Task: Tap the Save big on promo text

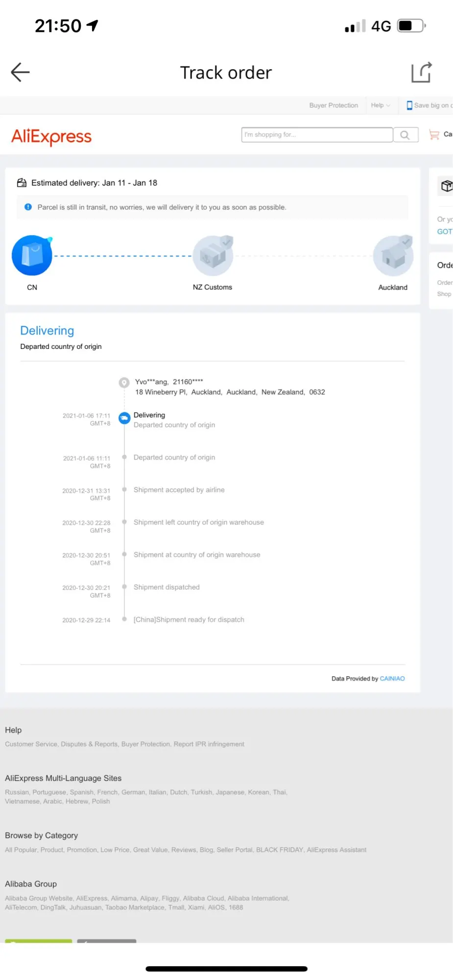Action: tap(433, 105)
